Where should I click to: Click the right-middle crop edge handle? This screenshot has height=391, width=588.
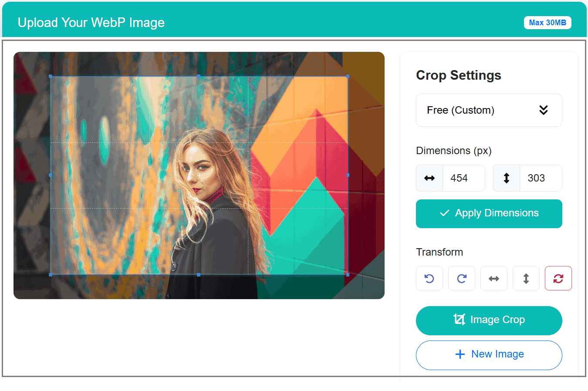tap(348, 175)
